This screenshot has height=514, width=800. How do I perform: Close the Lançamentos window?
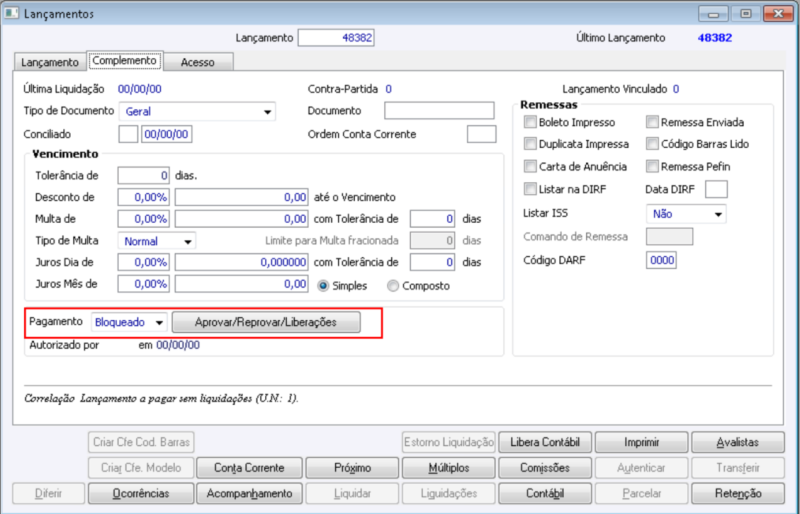point(778,14)
